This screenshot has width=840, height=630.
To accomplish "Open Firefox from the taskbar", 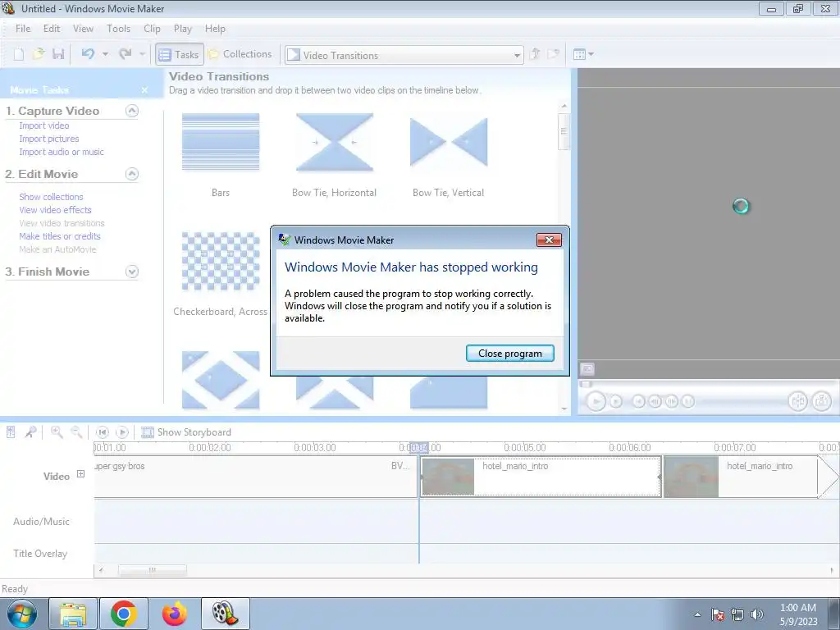I will tap(175, 614).
